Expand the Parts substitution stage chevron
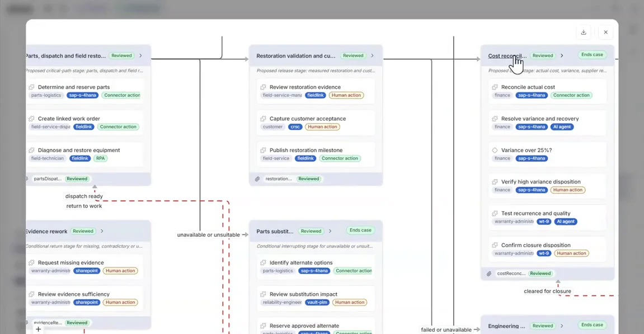 pyautogui.click(x=330, y=231)
